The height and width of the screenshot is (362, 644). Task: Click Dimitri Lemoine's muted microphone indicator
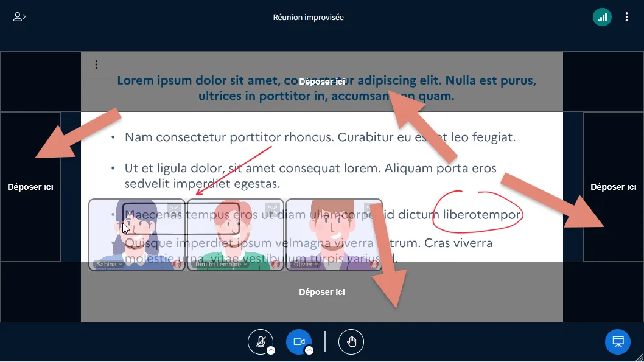276,264
